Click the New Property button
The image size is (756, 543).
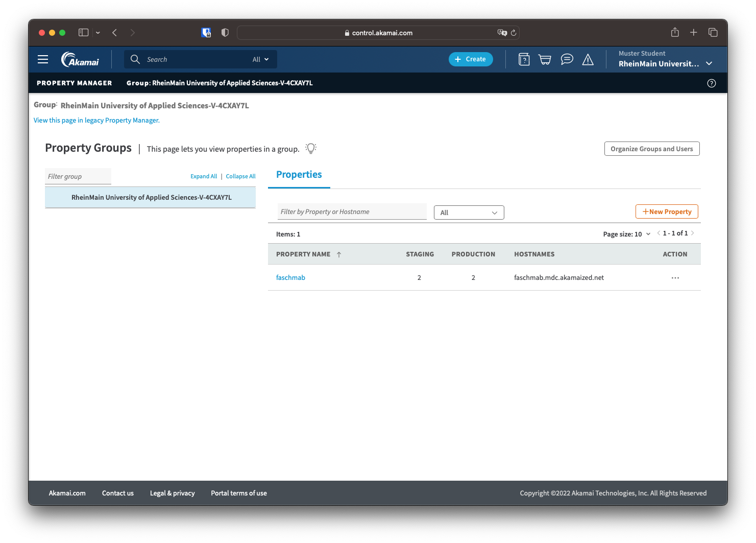(x=667, y=211)
